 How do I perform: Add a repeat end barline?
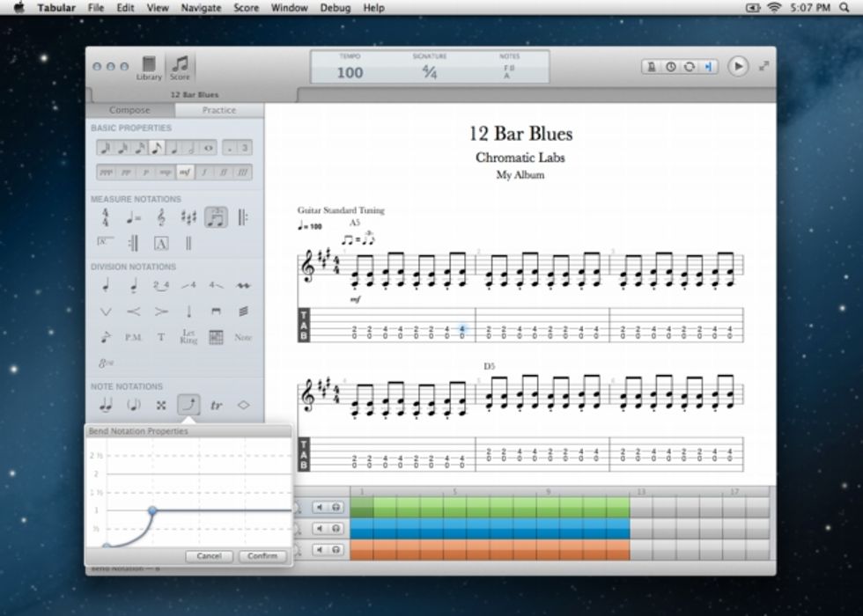[x=133, y=243]
